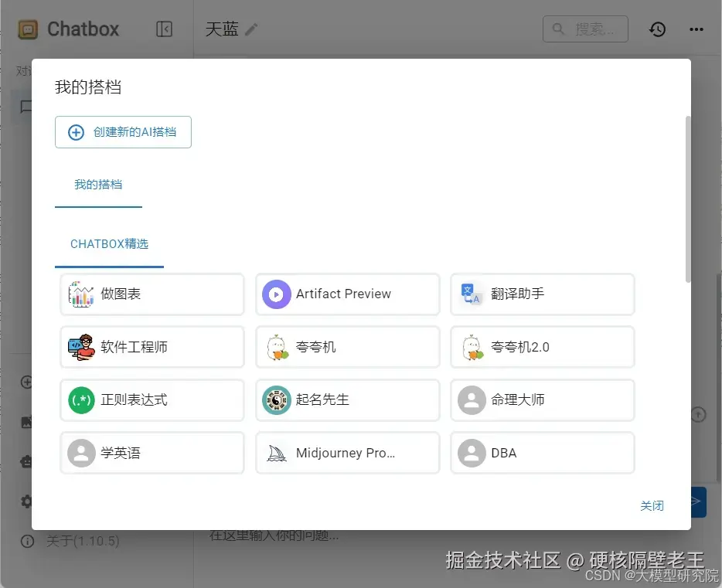
Task: Click the 正则表达式 label text
Action: click(x=134, y=399)
